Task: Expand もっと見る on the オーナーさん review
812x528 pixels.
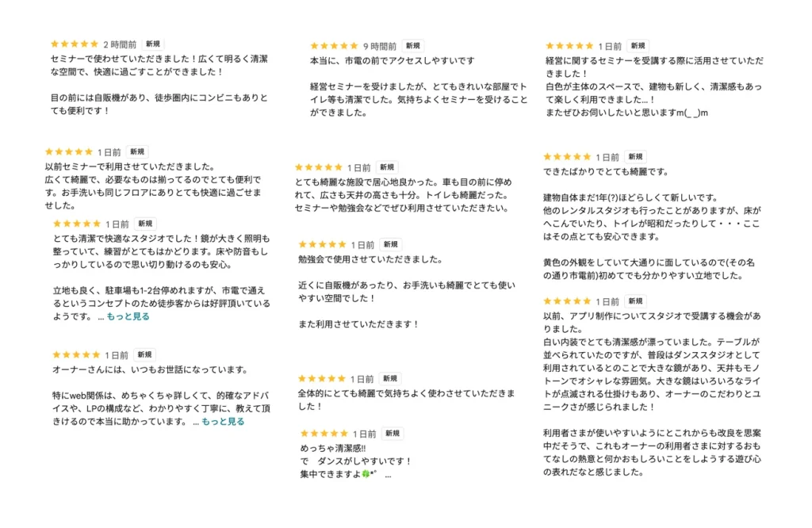Action: 223,422
